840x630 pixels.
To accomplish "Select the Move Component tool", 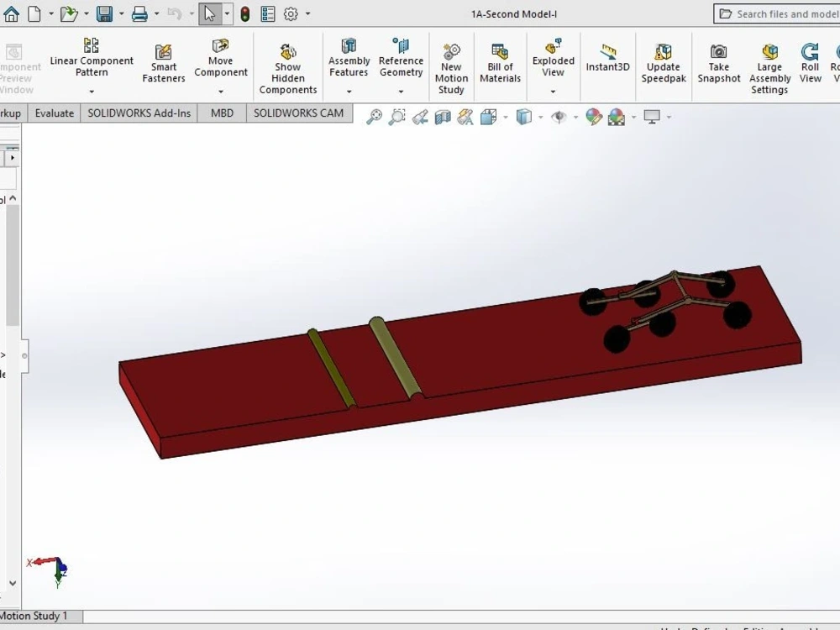I will pyautogui.click(x=221, y=58).
